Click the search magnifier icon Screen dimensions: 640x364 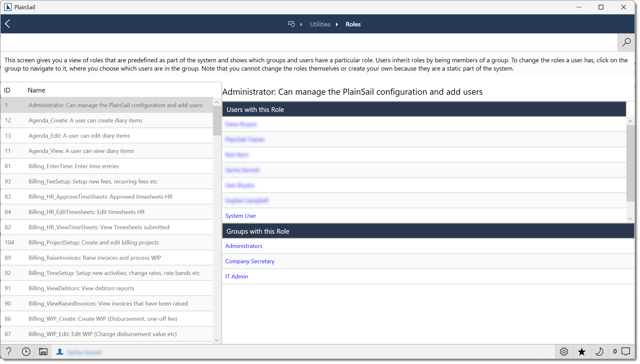pos(626,42)
